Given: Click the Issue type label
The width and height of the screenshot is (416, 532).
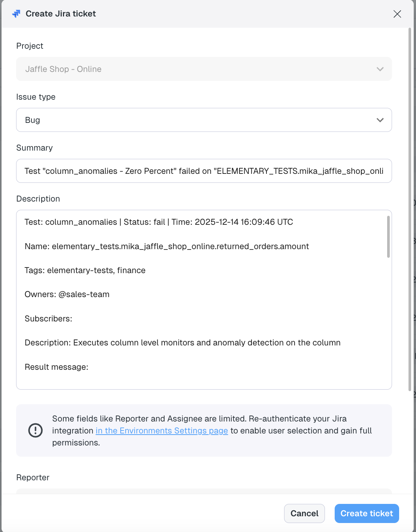Looking at the screenshot, I should (x=36, y=97).
